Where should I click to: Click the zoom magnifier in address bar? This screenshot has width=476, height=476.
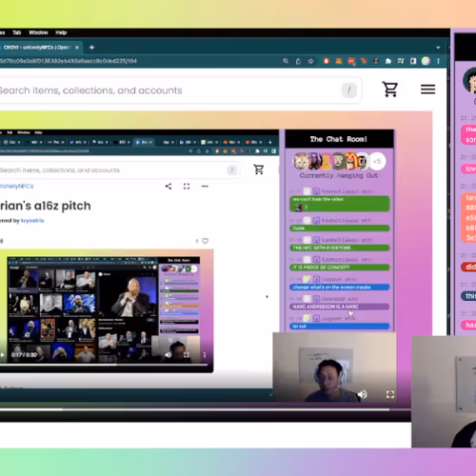[286, 61]
